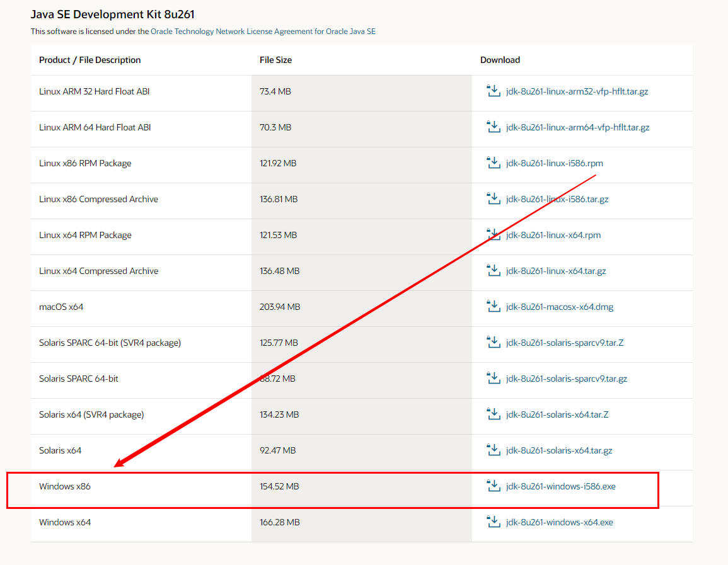Viewport: 728px width, 565px height.
Task: Click the 136.48 MB file size
Action: pyautogui.click(x=279, y=271)
